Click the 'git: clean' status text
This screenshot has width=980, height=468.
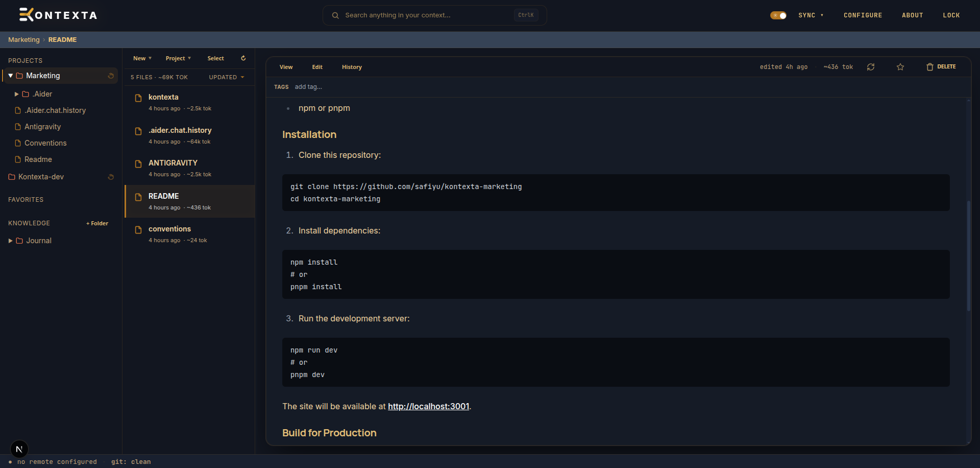click(x=131, y=462)
